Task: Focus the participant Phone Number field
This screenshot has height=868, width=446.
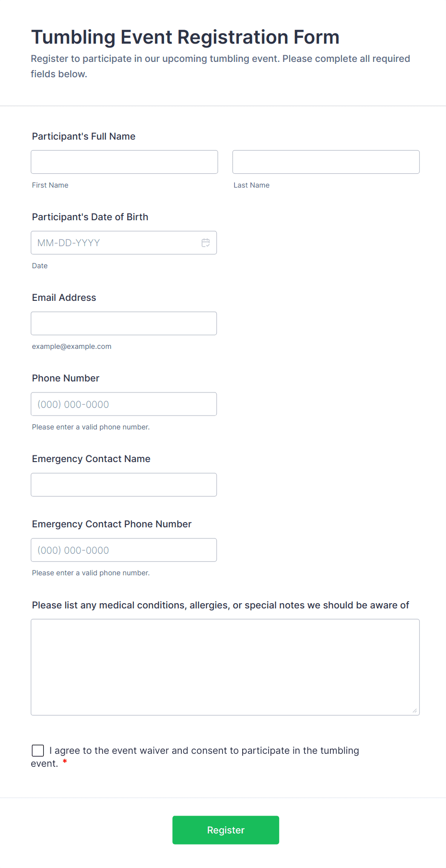Action: pos(124,404)
